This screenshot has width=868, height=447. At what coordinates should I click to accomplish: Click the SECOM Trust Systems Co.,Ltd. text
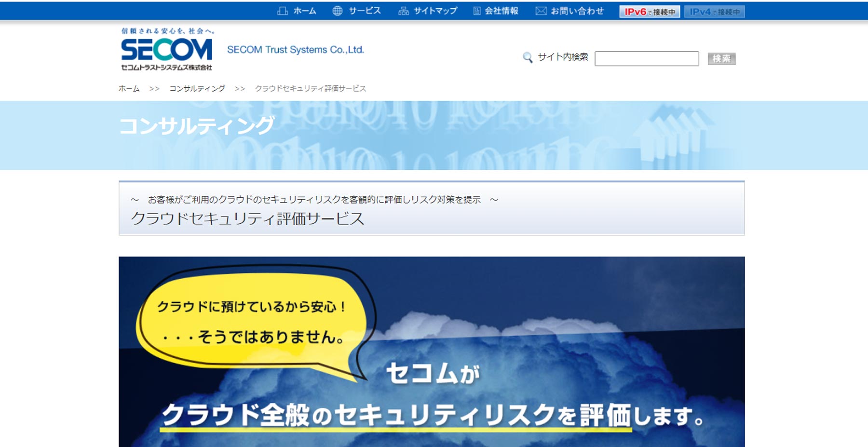coord(296,50)
